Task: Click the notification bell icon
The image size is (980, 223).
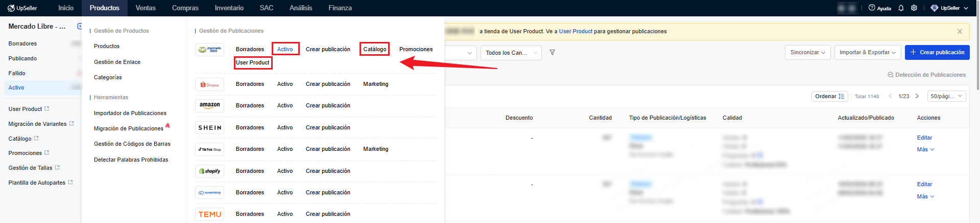Action: [x=901, y=8]
